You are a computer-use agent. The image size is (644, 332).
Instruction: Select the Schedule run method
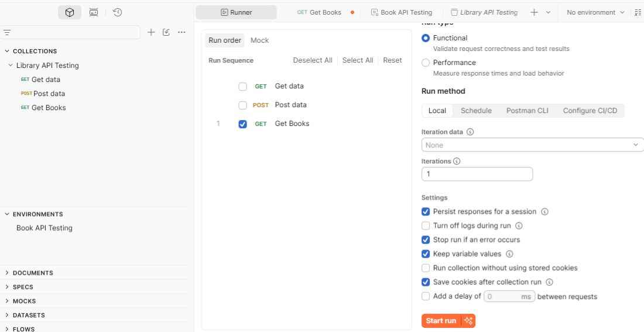pyautogui.click(x=476, y=111)
